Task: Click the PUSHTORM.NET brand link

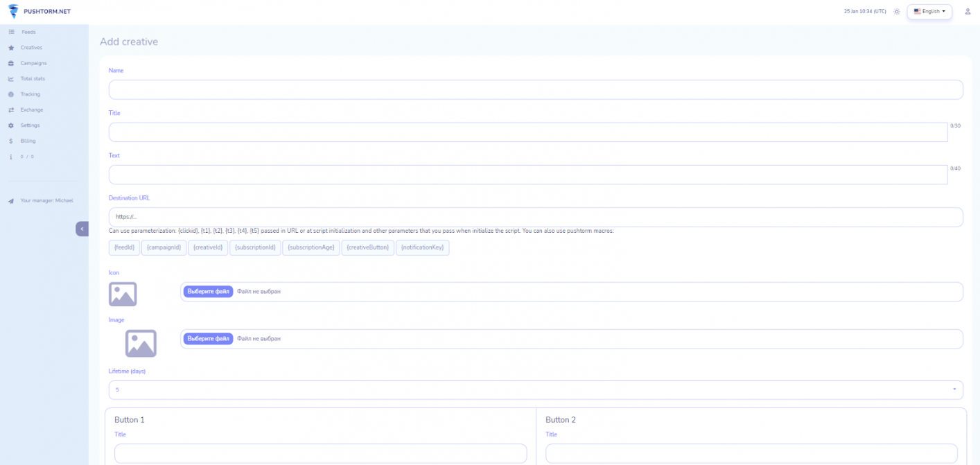Action: point(46,12)
